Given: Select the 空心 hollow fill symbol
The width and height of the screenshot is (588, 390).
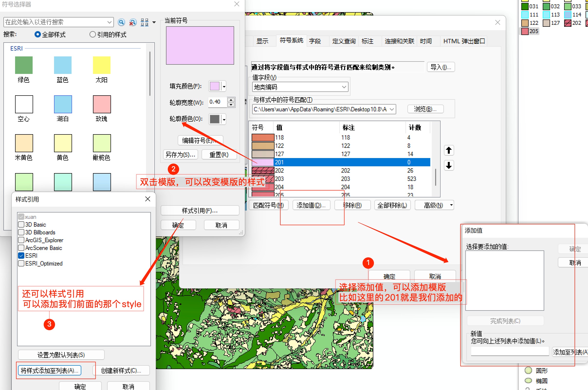Looking at the screenshot, I should pyautogui.click(x=24, y=104).
